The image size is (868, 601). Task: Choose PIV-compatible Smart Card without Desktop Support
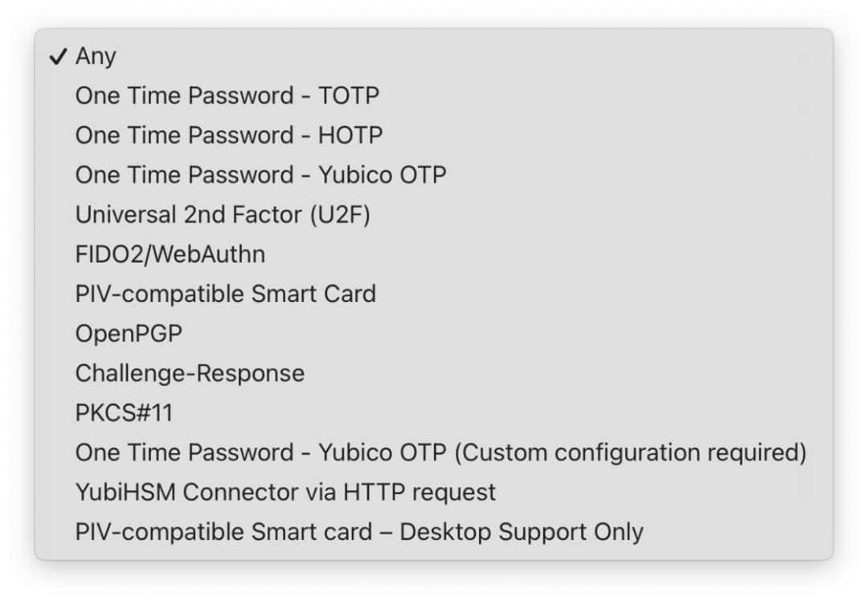point(225,294)
